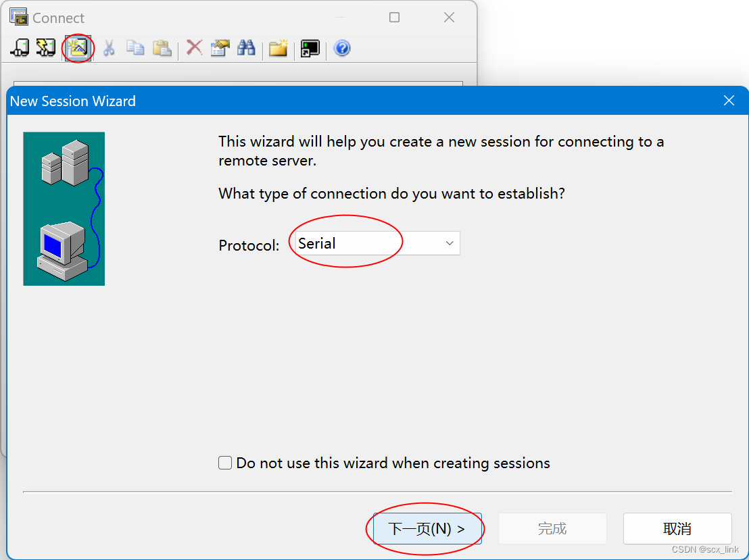This screenshot has width=749, height=560.
Task: Close the Connect window
Action: (449, 17)
